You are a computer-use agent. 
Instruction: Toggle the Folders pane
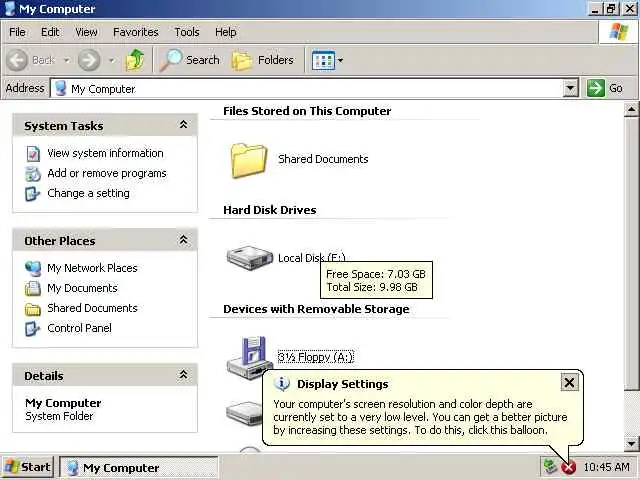pos(263,60)
